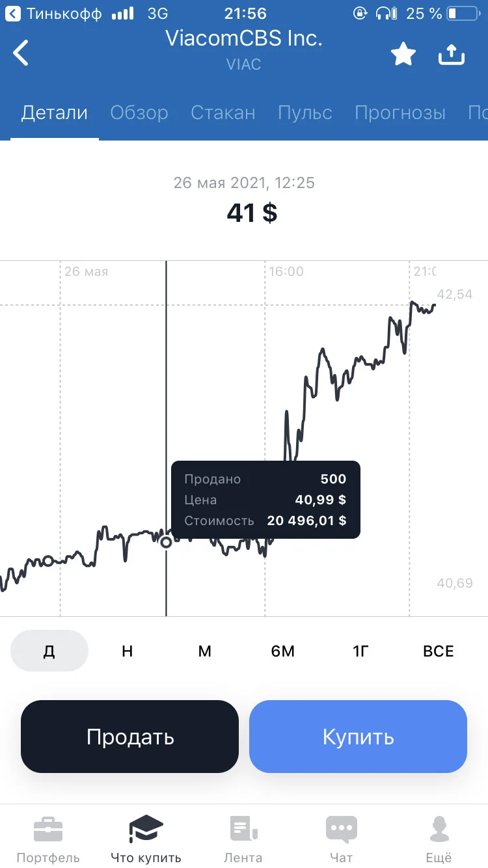The image size is (488, 868).
Task: Open the Чат speech bubble icon
Action: pyautogui.click(x=342, y=830)
